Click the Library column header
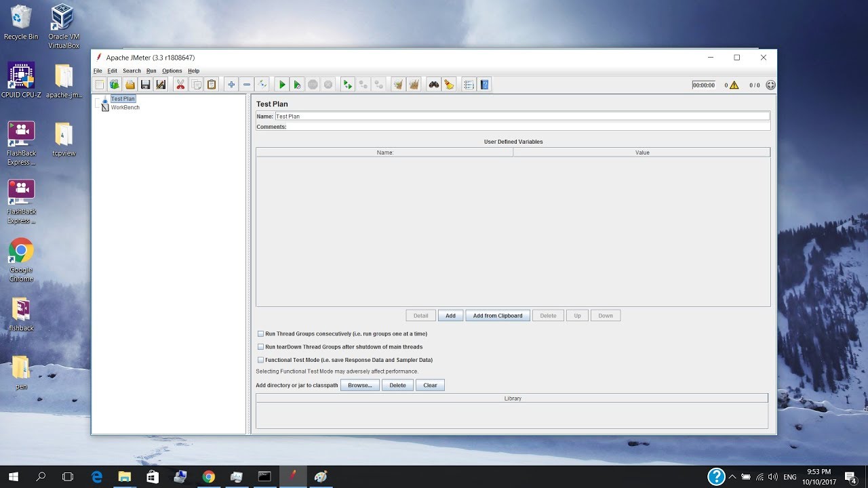868x488 pixels. pos(513,399)
